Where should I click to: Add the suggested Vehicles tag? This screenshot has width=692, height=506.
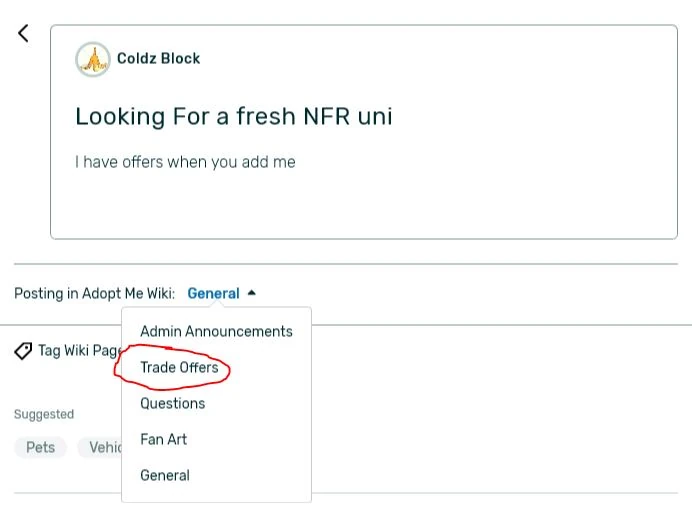click(101, 447)
